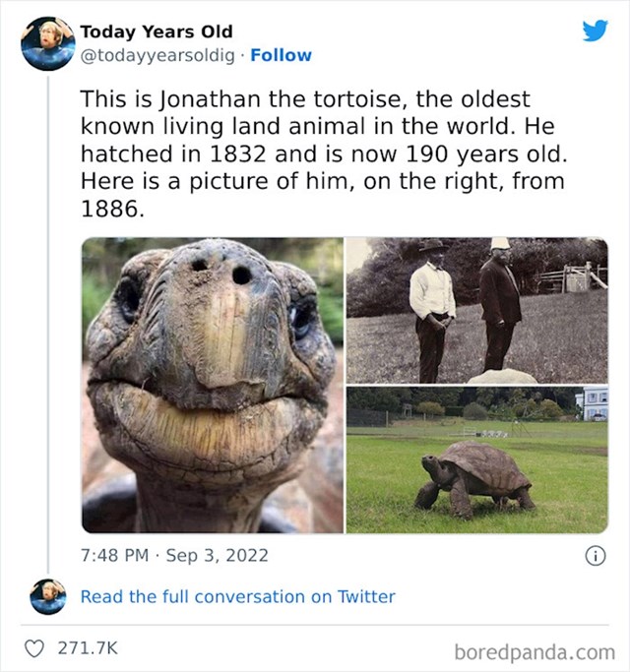Click the Twitter bird logo icon

pyautogui.click(x=595, y=31)
